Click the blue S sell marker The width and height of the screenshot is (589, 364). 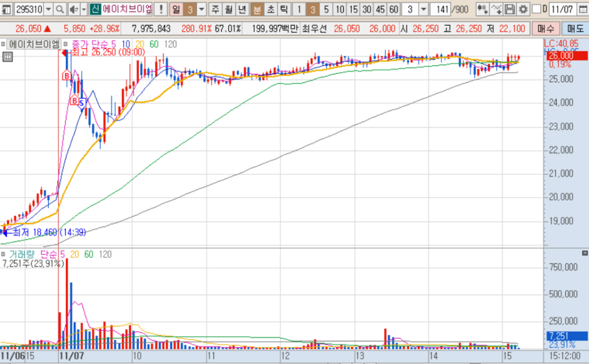pyautogui.click(x=82, y=103)
